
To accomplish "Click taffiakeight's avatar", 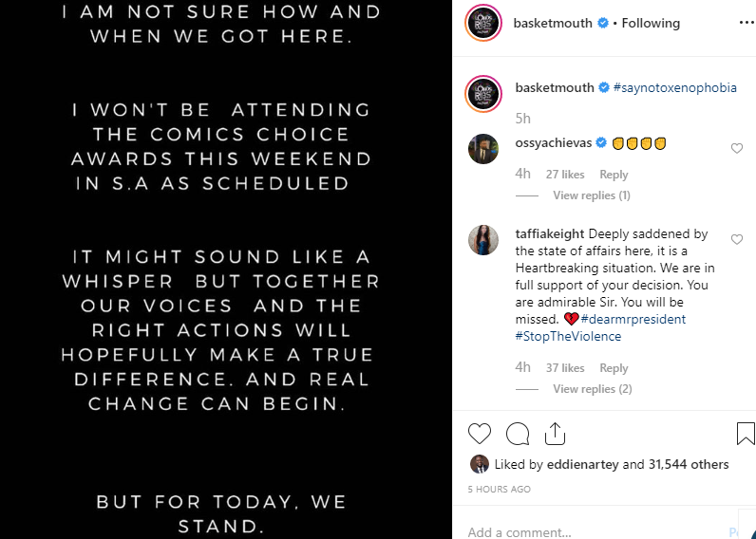I will tap(483, 240).
